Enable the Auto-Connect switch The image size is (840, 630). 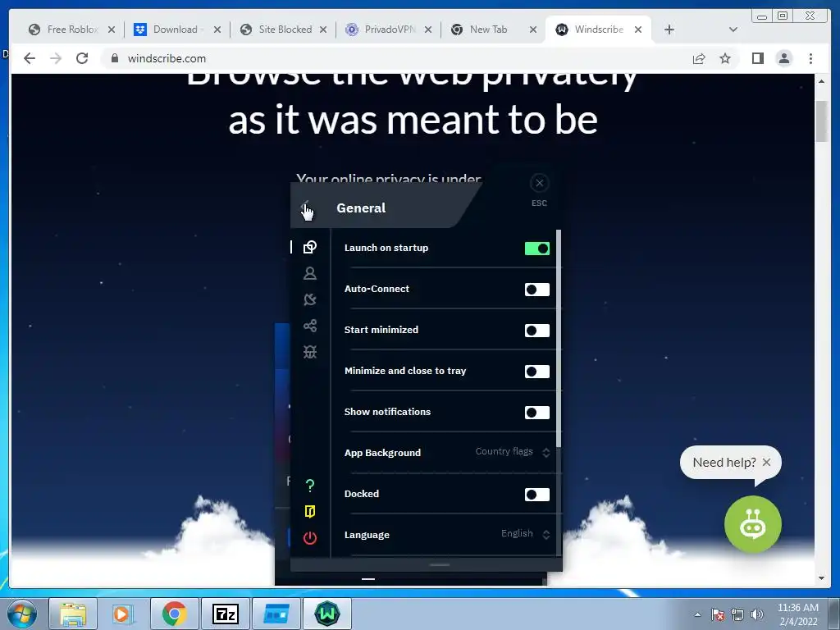536,290
